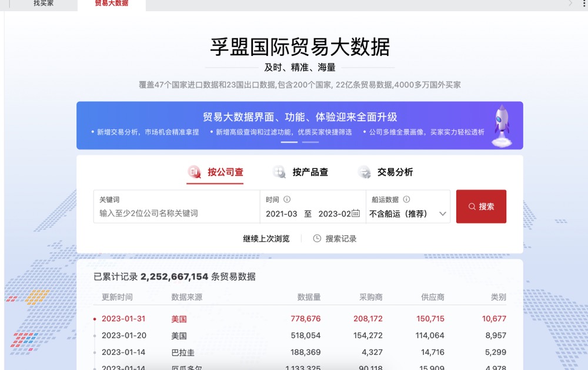Click the info icon next to 时间
588x370 pixels.
[288, 199]
